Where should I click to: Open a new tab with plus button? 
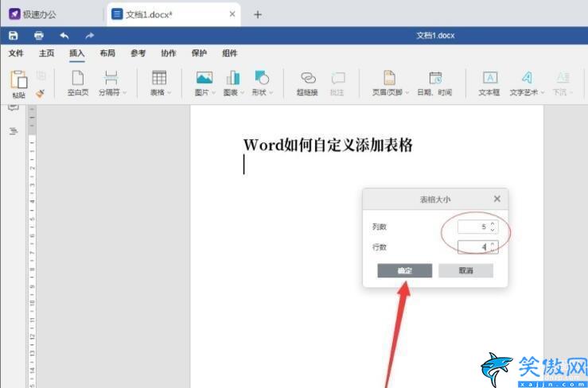(x=258, y=14)
